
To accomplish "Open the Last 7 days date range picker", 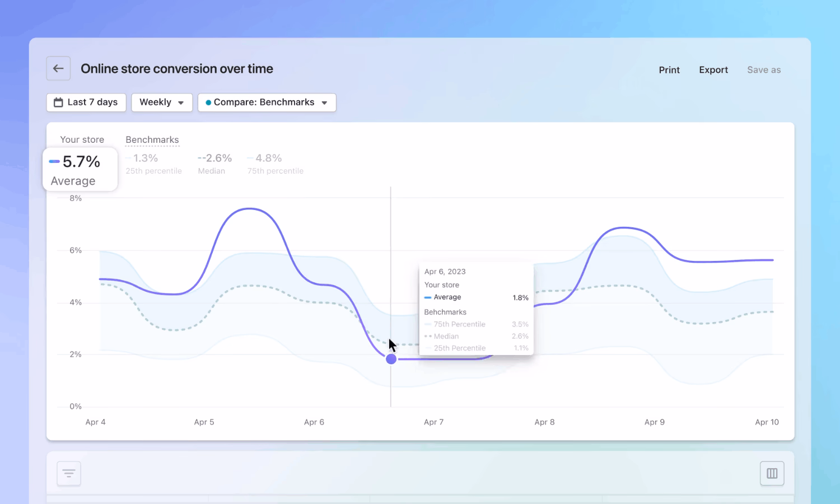I will point(86,102).
